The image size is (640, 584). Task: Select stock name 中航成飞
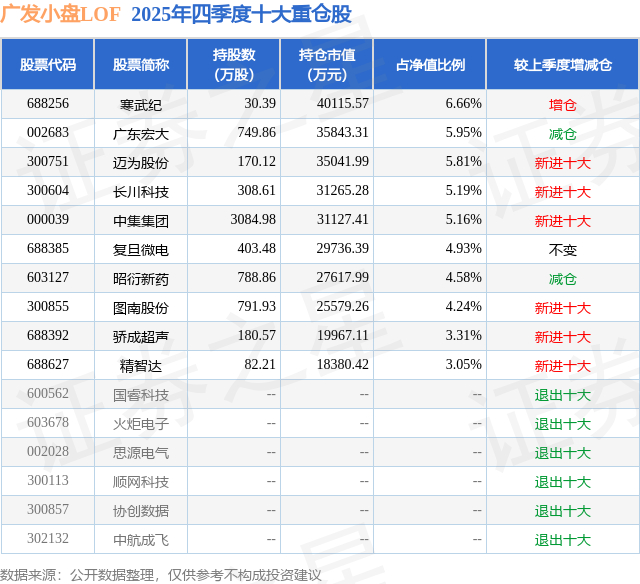pyautogui.click(x=141, y=540)
